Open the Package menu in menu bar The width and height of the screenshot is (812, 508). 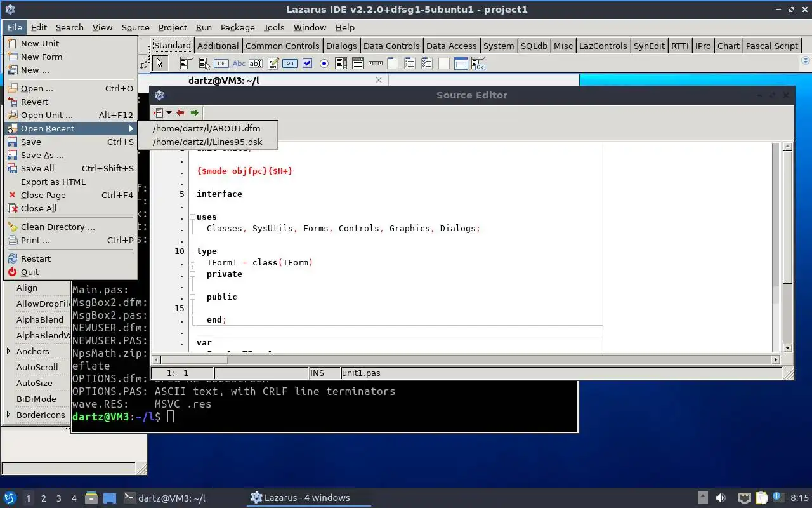pos(237,27)
